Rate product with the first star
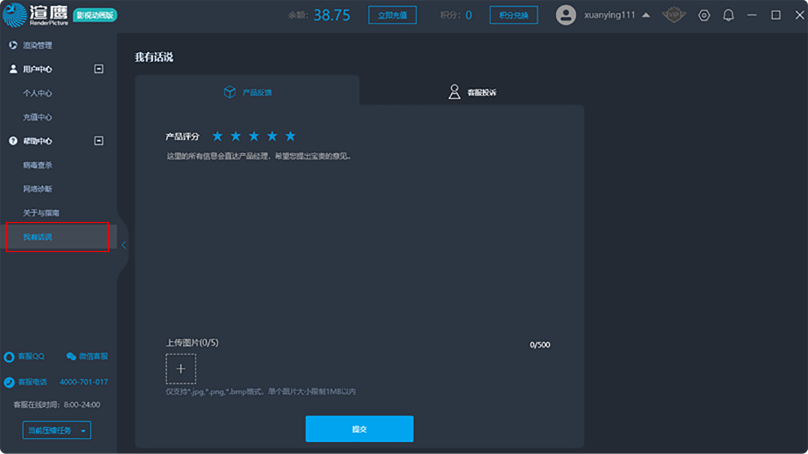808x454 pixels. click(x=218, y=136)
